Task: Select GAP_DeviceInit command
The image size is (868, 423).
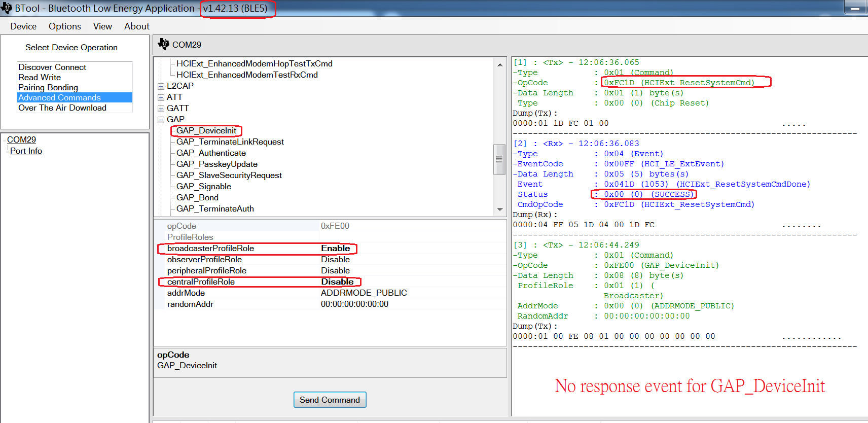Action: click(x=206, y=130)
